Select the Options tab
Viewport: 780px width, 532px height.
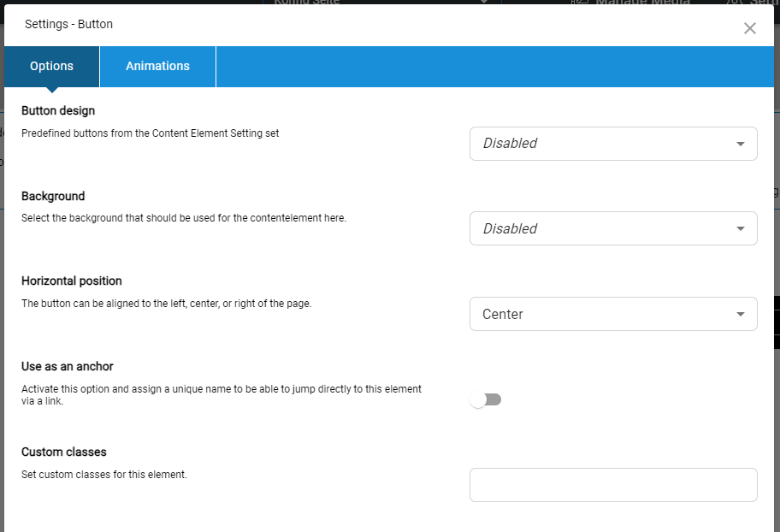click(x=50, y=66)
